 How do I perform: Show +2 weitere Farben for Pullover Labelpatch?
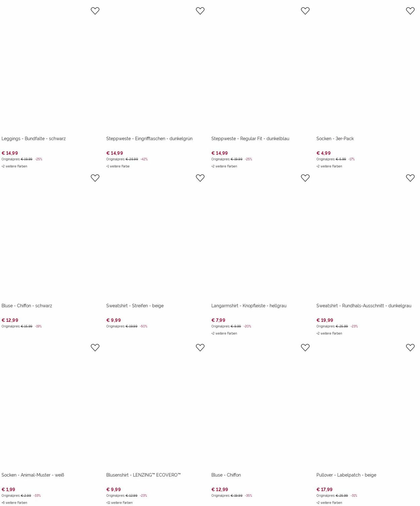[329, 503]
